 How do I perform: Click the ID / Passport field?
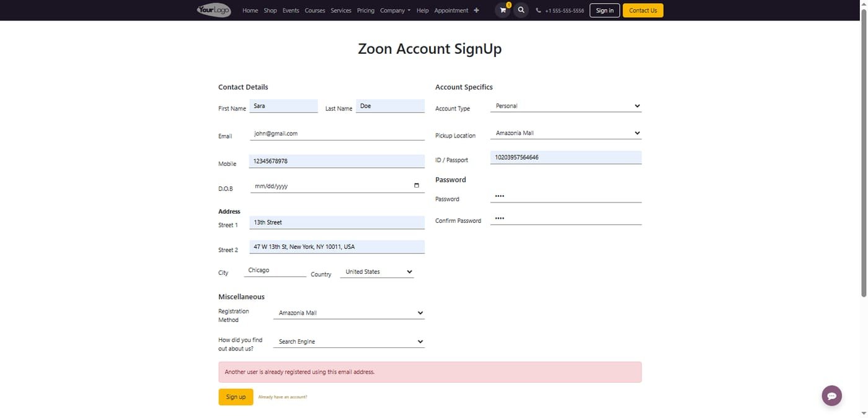pyautogui.click(x=565, y=157)
